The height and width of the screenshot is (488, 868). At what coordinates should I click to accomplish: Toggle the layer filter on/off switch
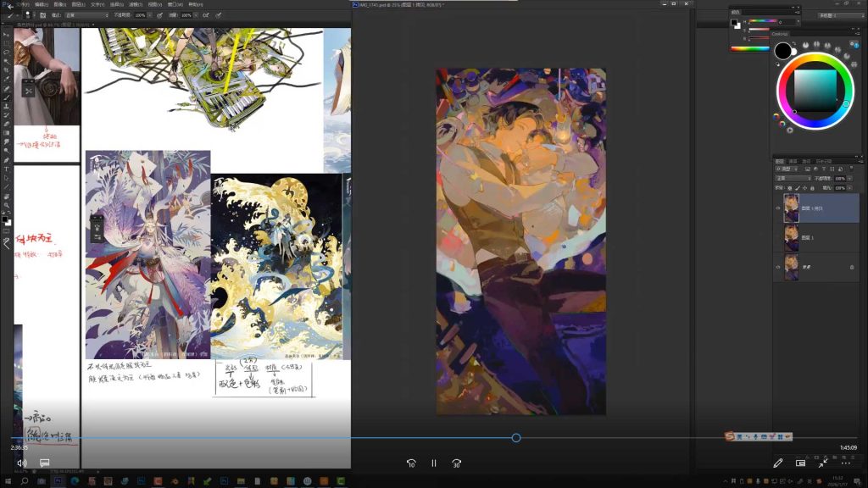click(851, 169)
